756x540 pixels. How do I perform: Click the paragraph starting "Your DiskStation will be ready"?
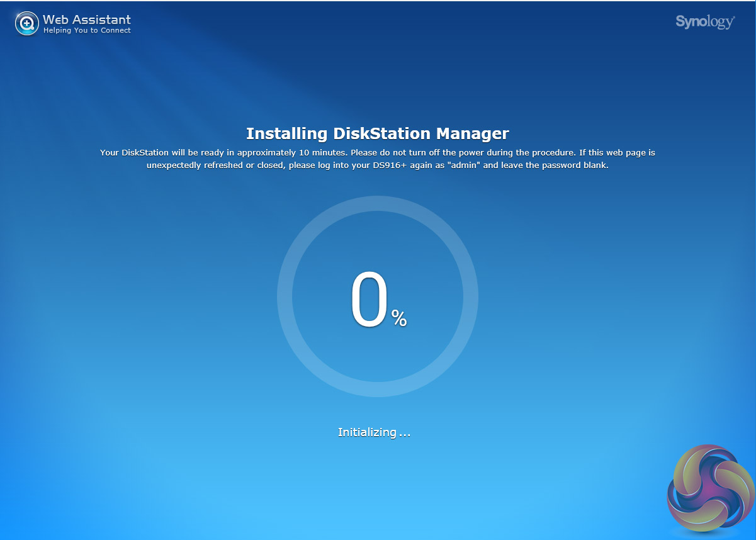click(378, 160)
